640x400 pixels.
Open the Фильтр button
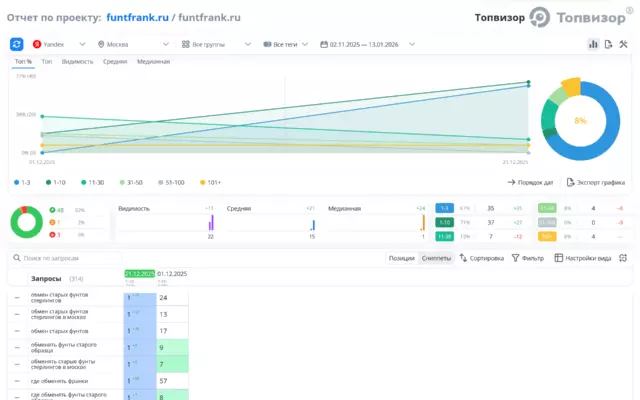[528, 258]
